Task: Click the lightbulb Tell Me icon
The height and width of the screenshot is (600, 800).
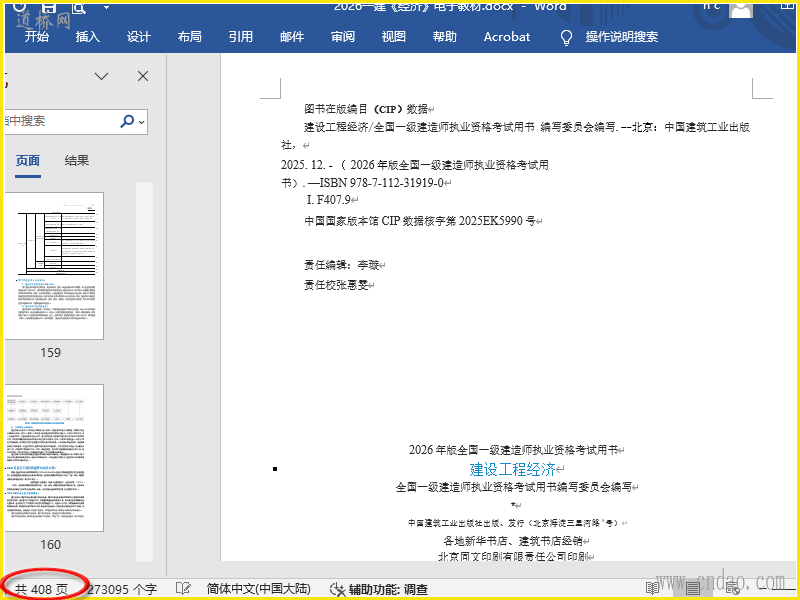Action: [x=566, y=37]
